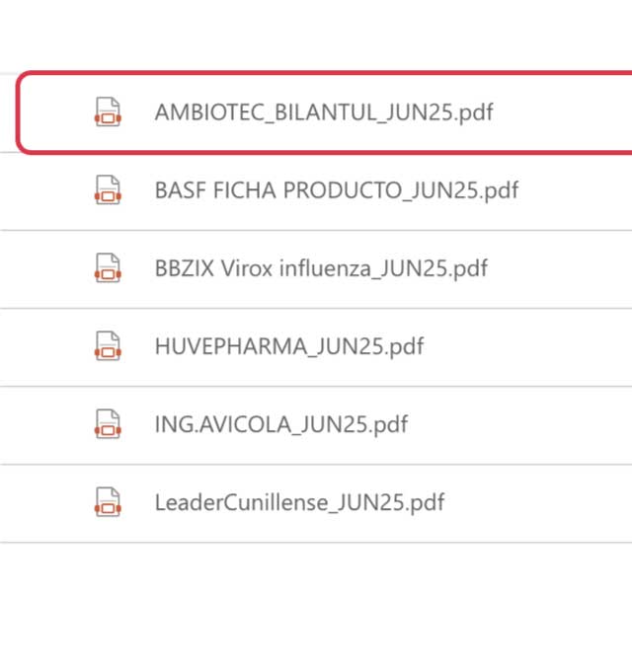
Task: Open the LeaderCunillense_JUN25.pdf file name
Action: tap(299, 502)
